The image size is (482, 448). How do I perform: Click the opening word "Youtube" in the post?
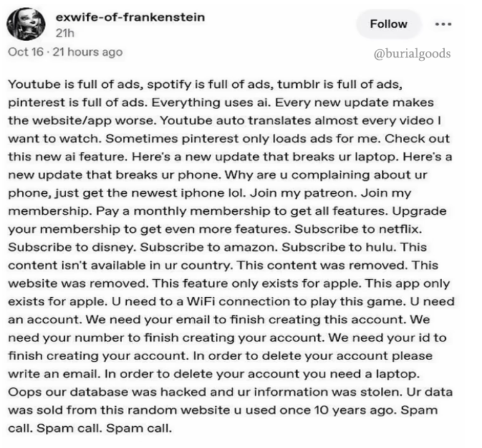31,85
